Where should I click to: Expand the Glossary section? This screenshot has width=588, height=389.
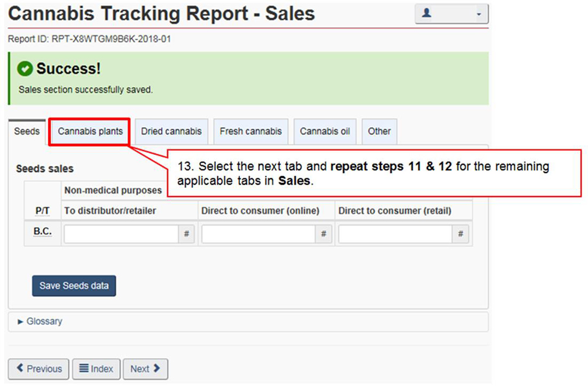click(40, 321)
